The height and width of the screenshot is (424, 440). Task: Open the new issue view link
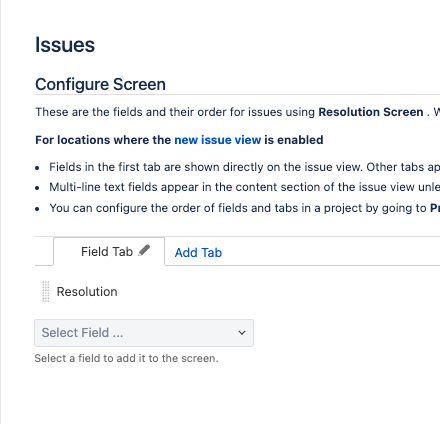[x=218, y=140]
